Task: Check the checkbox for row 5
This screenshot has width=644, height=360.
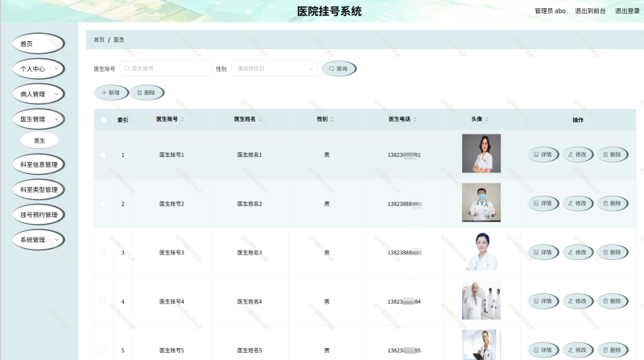Action: click(103, 350)
